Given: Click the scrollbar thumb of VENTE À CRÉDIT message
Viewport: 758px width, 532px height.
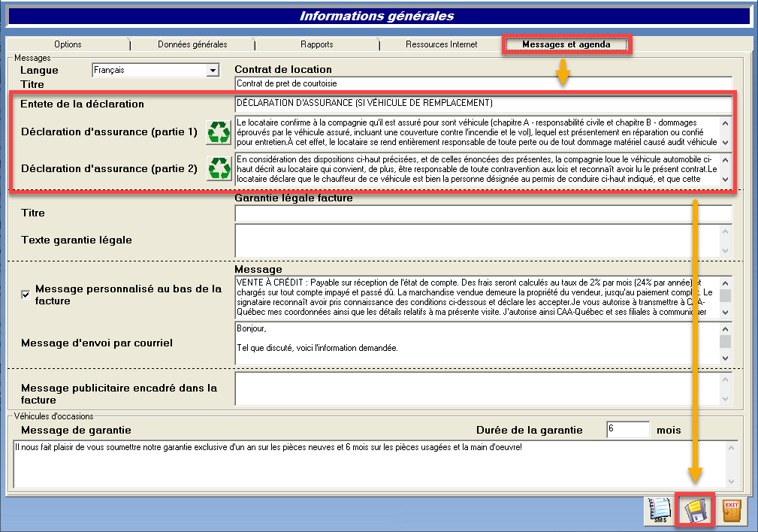Looking at the screenshot, I should [725, 295].
